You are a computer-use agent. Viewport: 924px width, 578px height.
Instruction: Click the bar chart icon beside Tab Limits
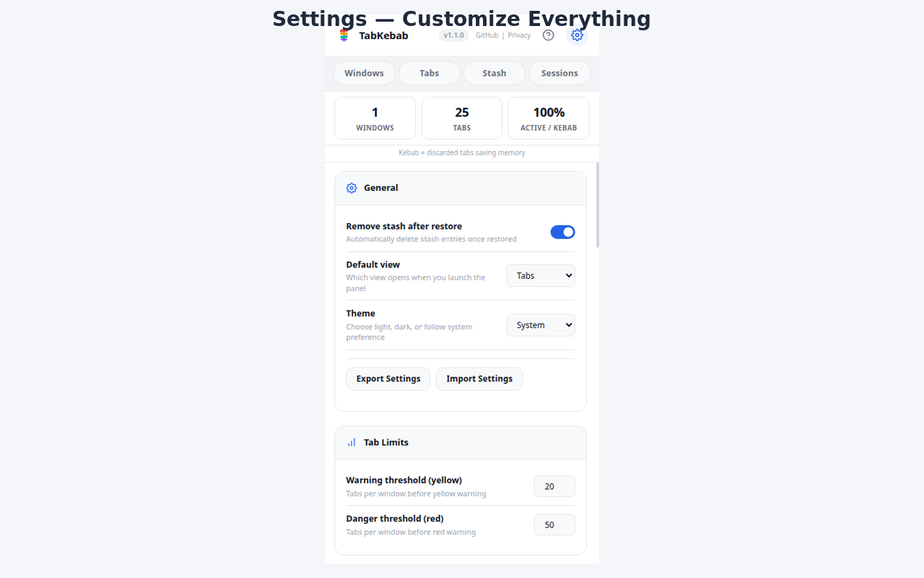pyautogui.click(x=352, y=442)
